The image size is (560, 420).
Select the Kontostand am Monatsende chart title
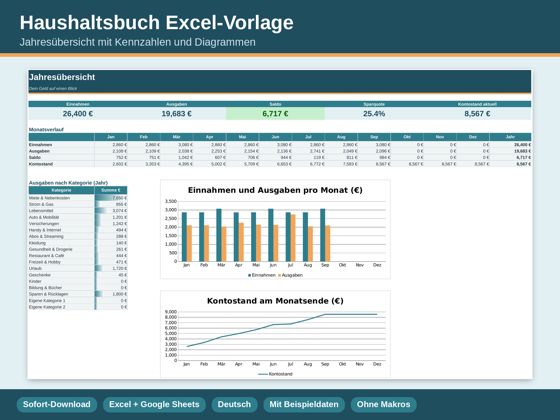click(x=275, y=301)
